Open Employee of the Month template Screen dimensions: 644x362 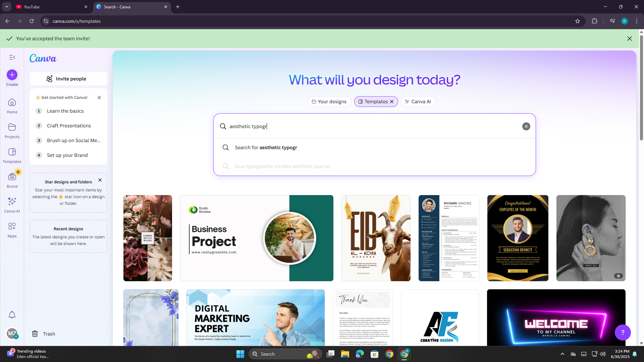pyautogui.click(x=518, y=238)
